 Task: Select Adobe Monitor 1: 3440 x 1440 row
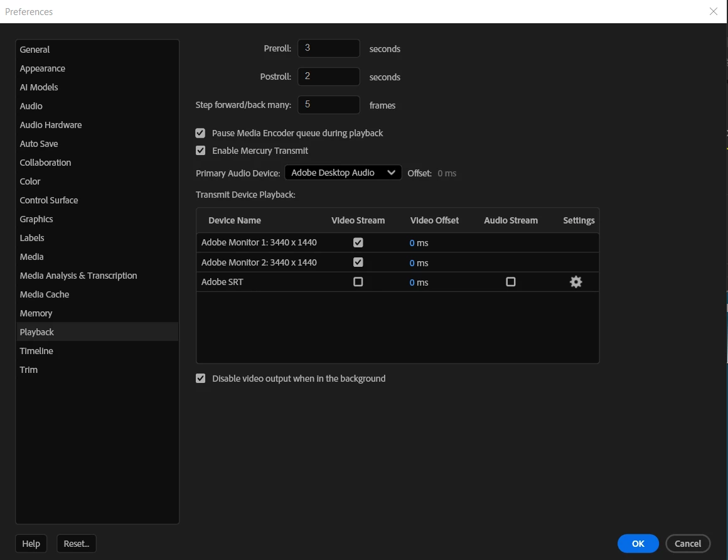click(x=397, y=242)
